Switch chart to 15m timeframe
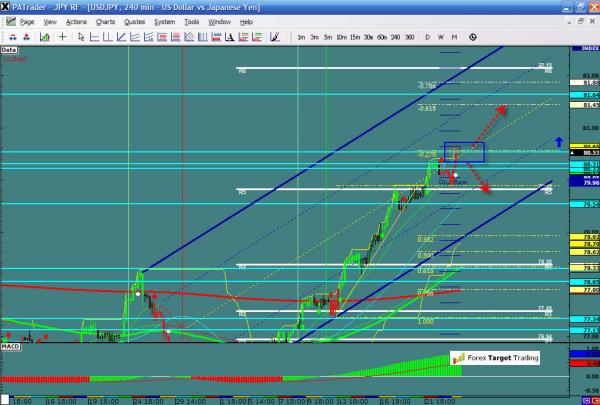Screen dimensions: 600x405 (x=355, y=37)
